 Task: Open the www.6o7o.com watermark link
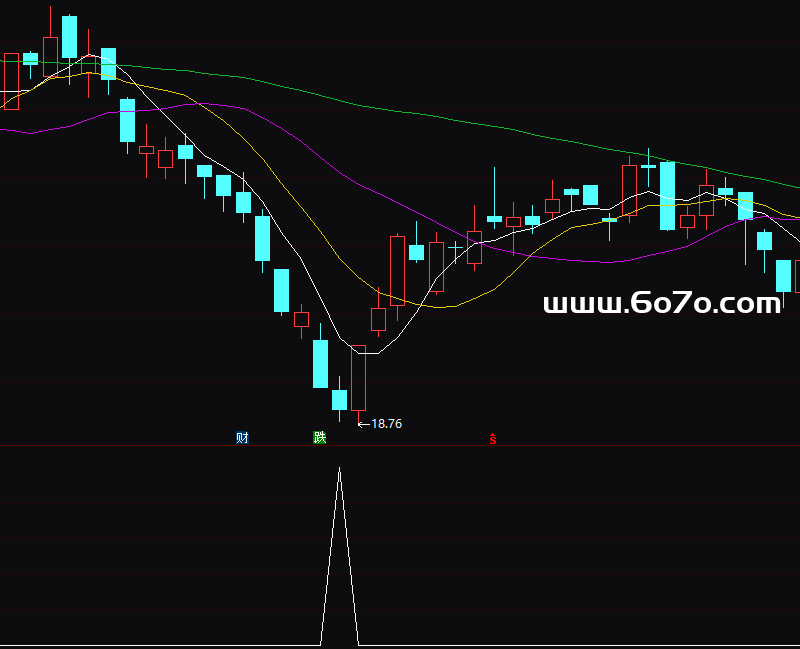[661, 304]
